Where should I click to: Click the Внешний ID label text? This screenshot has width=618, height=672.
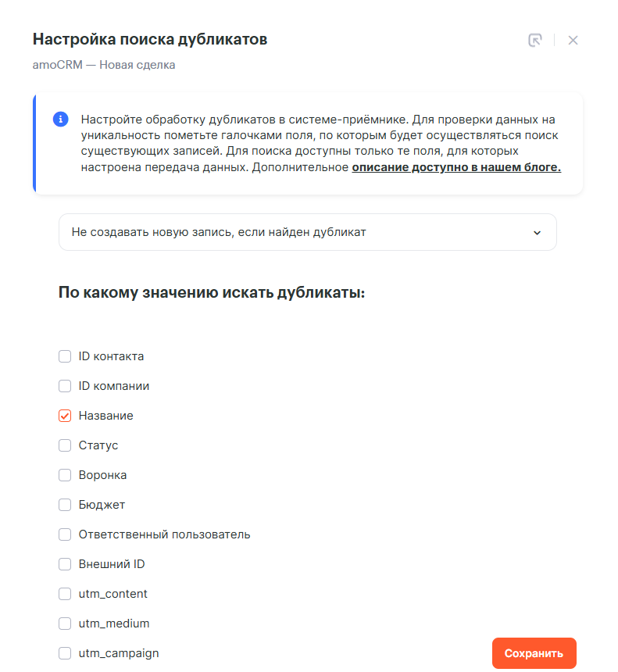pos(112,564)
